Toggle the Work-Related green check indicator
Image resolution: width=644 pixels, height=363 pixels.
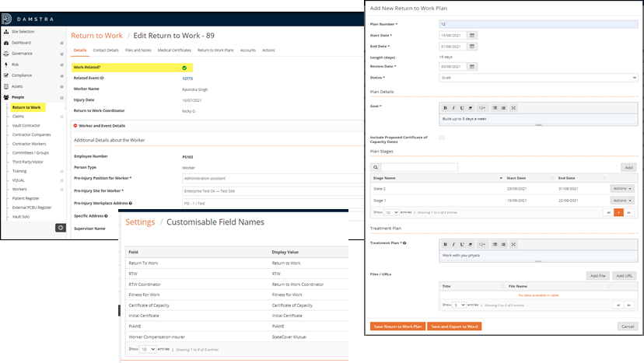tap(184, 68)
